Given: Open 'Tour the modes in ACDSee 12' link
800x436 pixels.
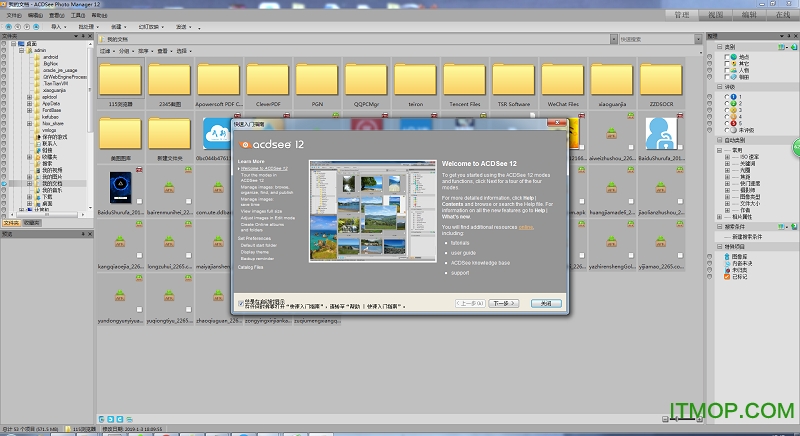Looking at the screenshot, I should [x=259, y=177].
